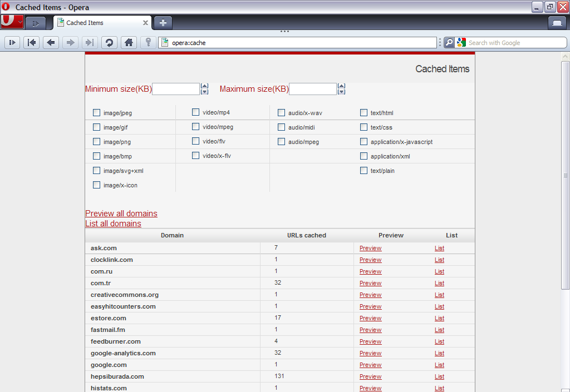The image size is (570, 392).
Task: Preview cached items for com.tr
Action: tap(370, 283)
